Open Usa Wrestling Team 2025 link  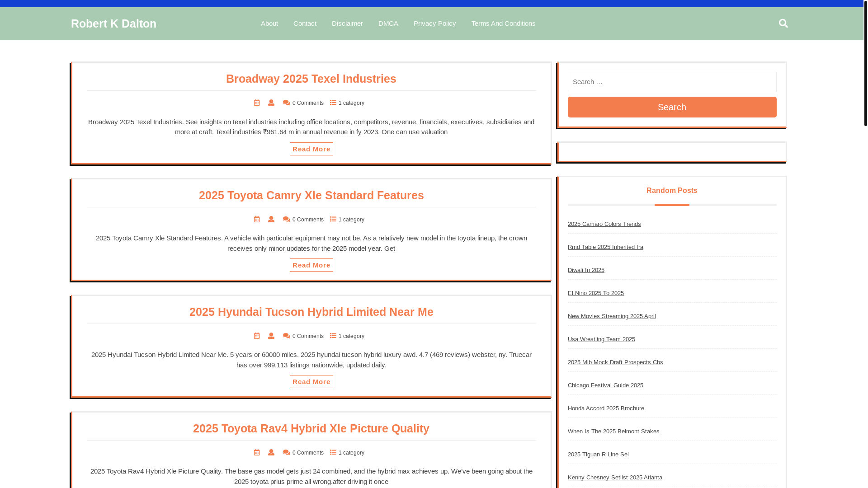pos(601,339)
